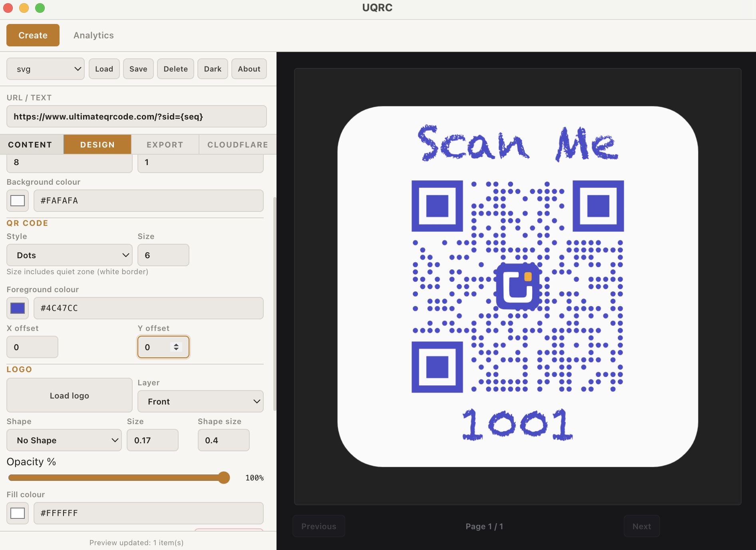Expand the logo Layer dropdown showing Front
The image size is (756, 550).
pos(201,401)
